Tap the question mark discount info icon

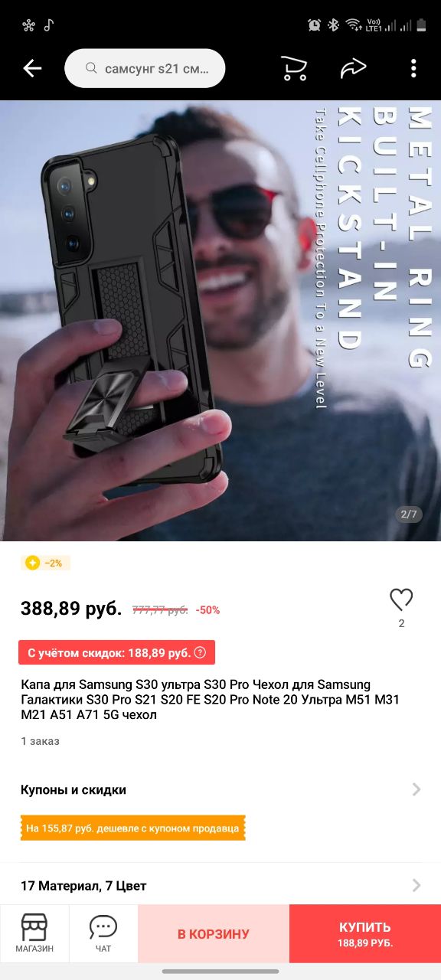[x=201, y=653]
